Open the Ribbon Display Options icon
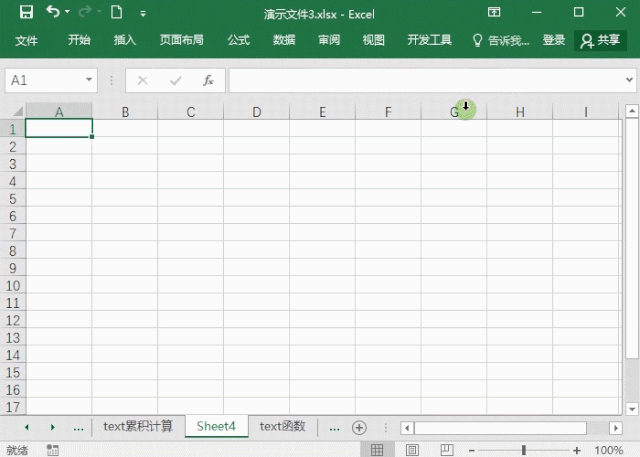The image size is (640, 457). coord(494,12)
